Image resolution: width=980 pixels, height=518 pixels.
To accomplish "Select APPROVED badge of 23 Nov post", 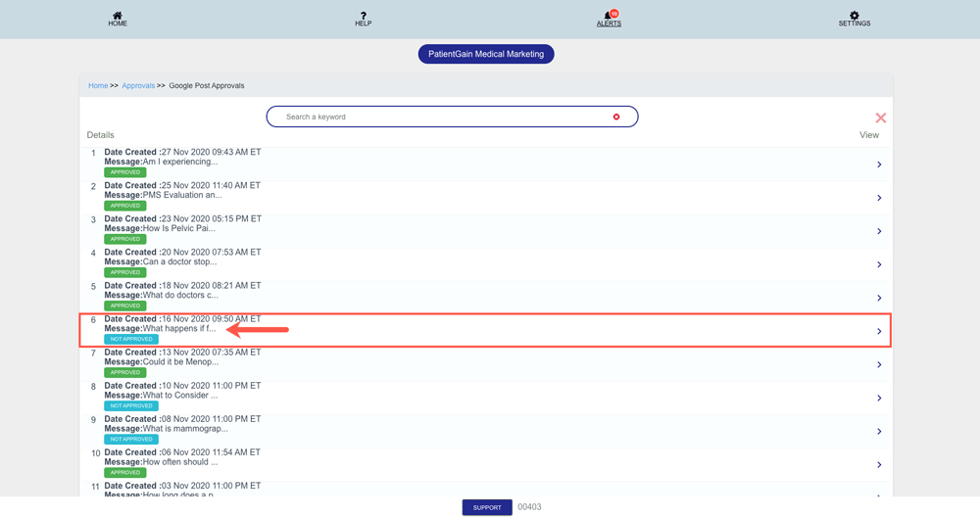I will click(125, 239).
